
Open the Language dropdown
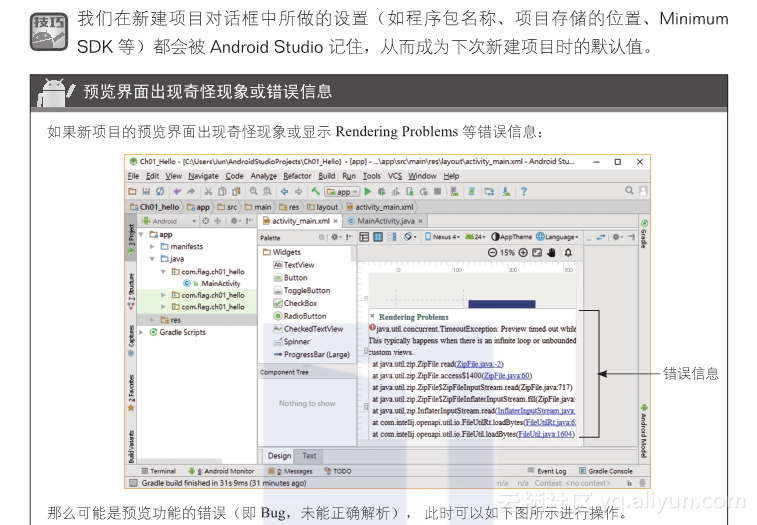point(557,237)
